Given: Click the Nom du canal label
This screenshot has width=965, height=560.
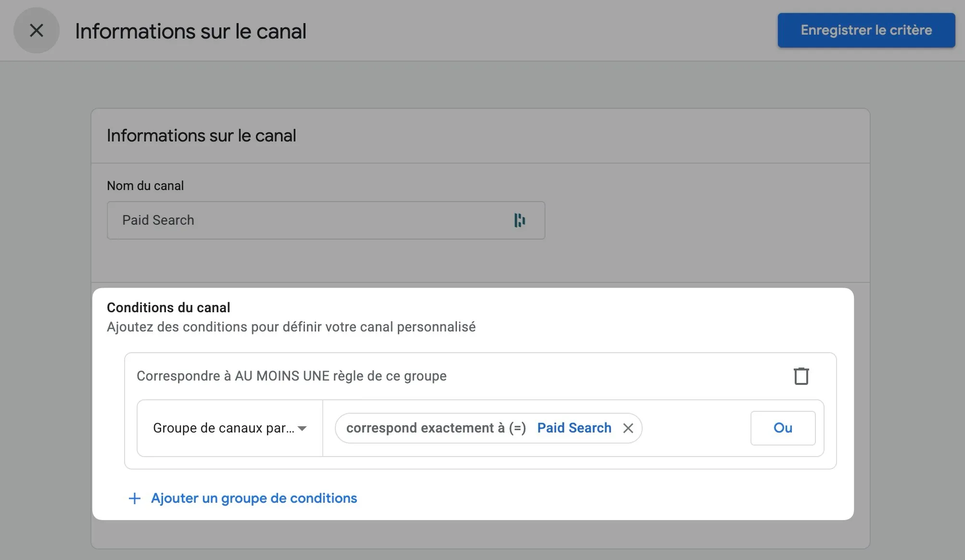Looking at the screenshot, I should (145, 186).
